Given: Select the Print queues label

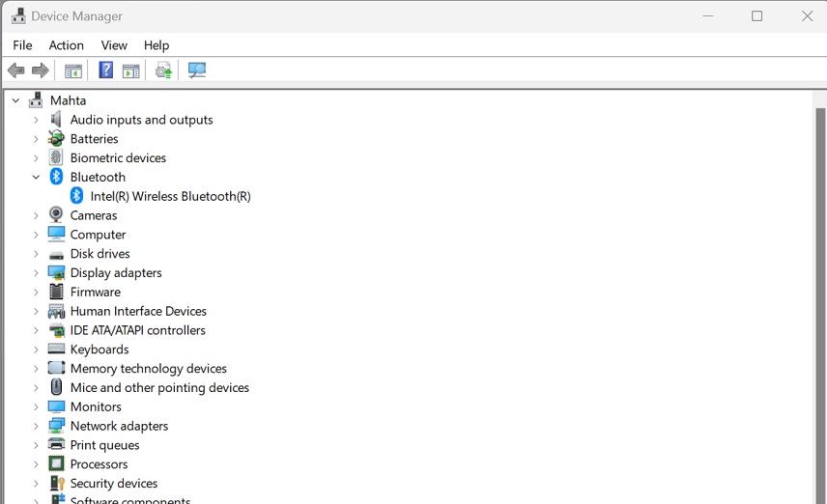Looking at the screenshot, I should (x=104, y=445).
